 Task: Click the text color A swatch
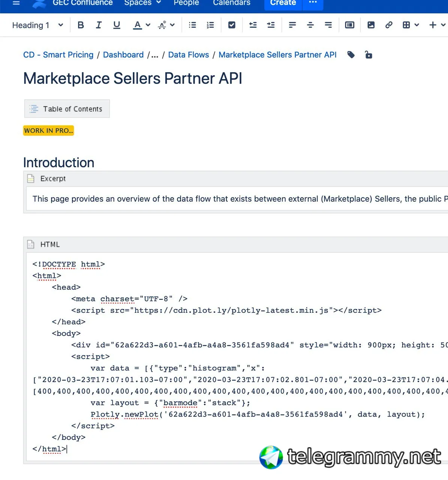[138, 25]
